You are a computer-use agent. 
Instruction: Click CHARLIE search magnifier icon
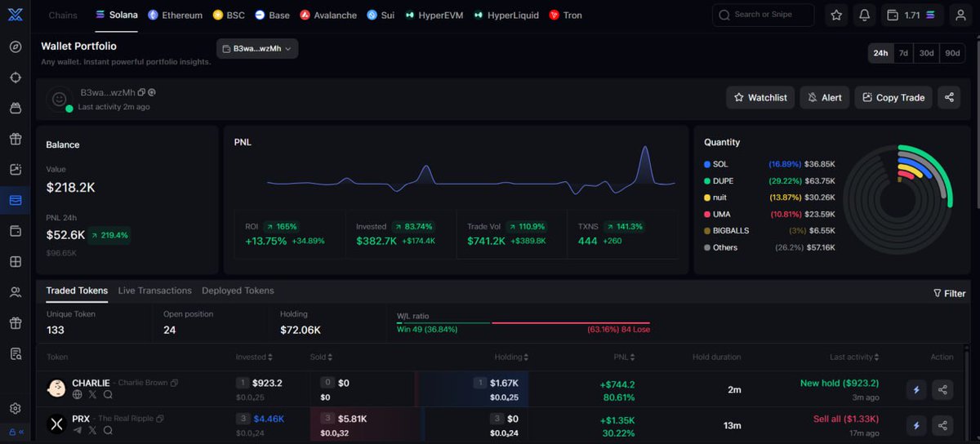click(x=108, y=395)
